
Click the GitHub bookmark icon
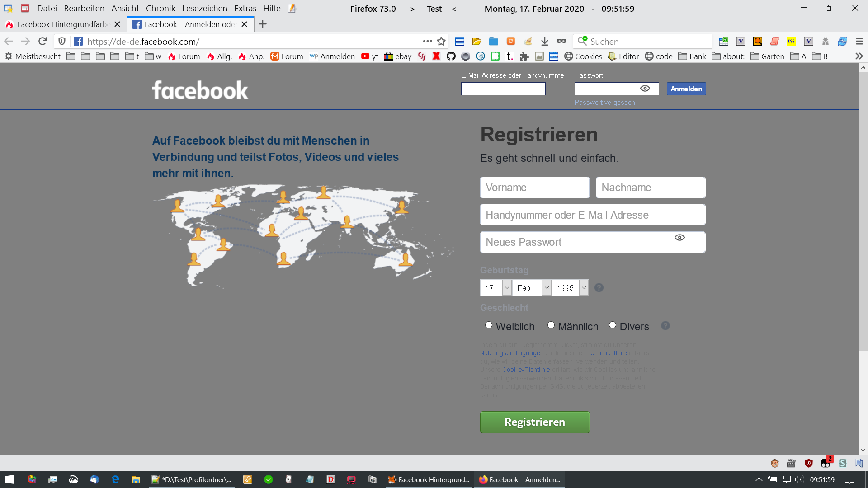pos(451,56)
